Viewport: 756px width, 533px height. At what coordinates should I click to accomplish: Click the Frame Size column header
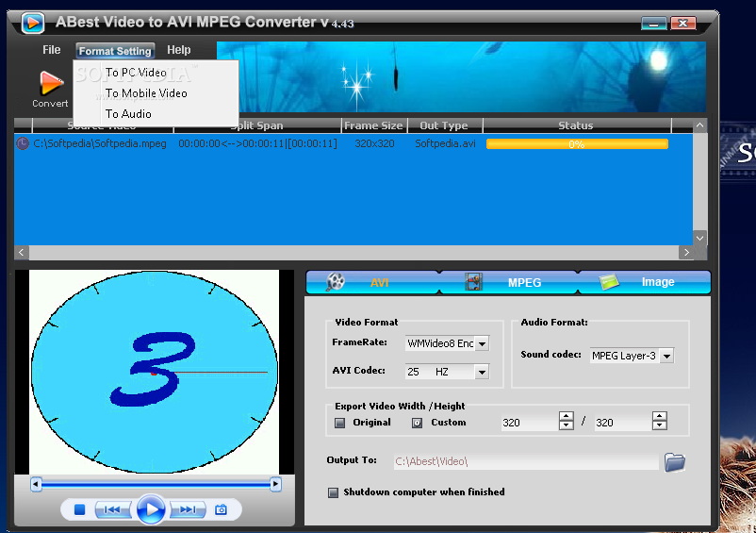(x=374, y=125)
